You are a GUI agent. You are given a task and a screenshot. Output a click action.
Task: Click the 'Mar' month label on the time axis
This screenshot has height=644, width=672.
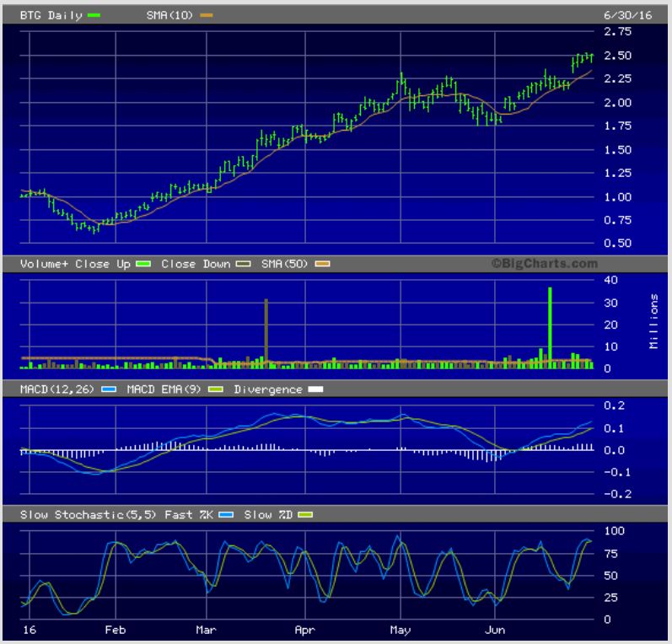point(206,630)
